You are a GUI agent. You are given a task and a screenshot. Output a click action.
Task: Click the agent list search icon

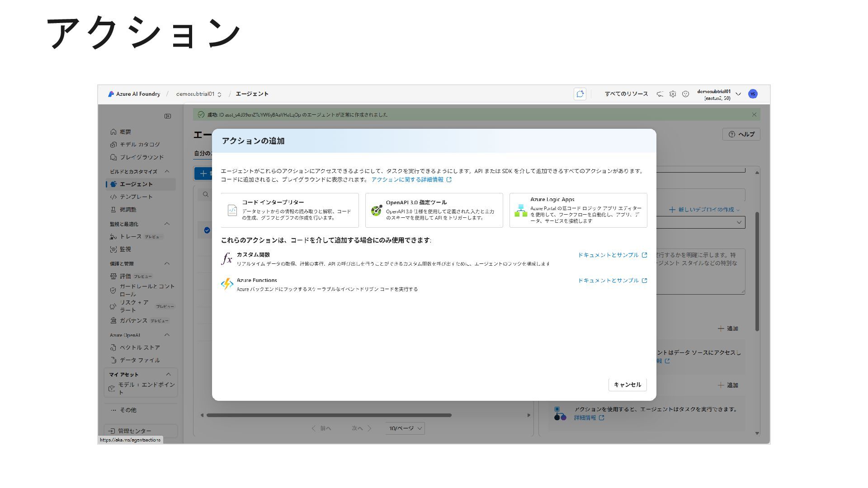click(x=206, y=194)
